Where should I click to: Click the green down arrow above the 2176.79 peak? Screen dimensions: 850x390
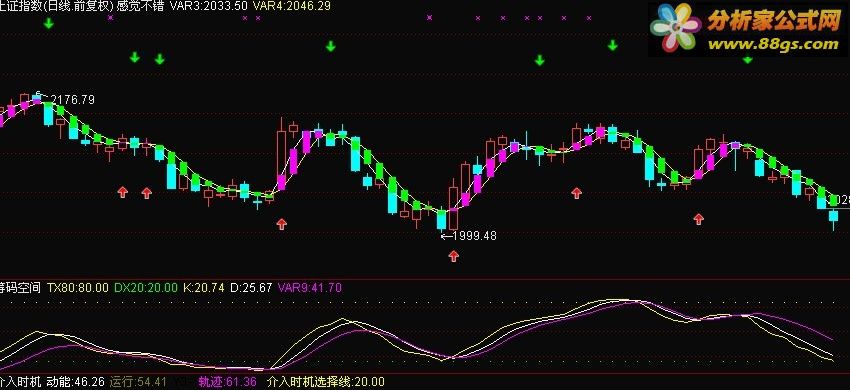pyautogui.click(x=49, y=23)
